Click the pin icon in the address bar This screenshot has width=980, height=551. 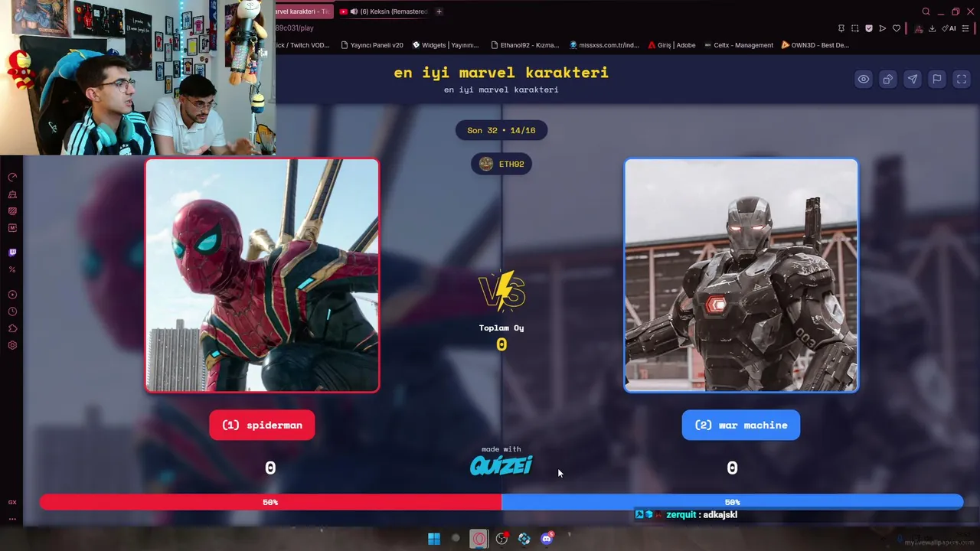841,28
